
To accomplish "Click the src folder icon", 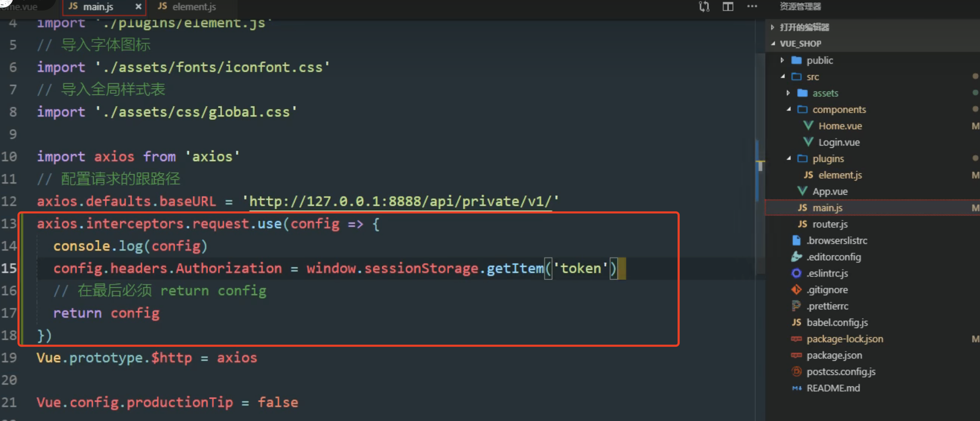I will (x=796, y=77).
